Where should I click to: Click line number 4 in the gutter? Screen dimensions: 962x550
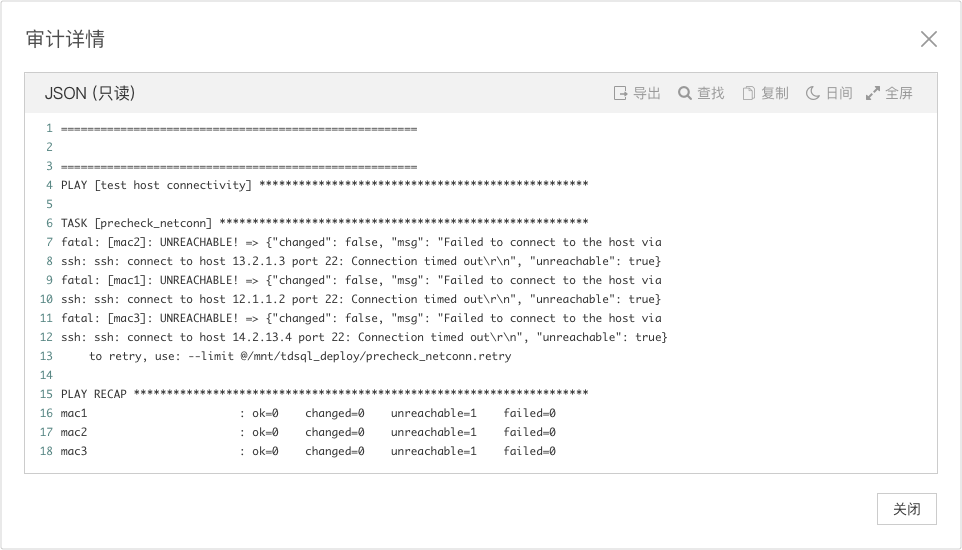point(48,185)
